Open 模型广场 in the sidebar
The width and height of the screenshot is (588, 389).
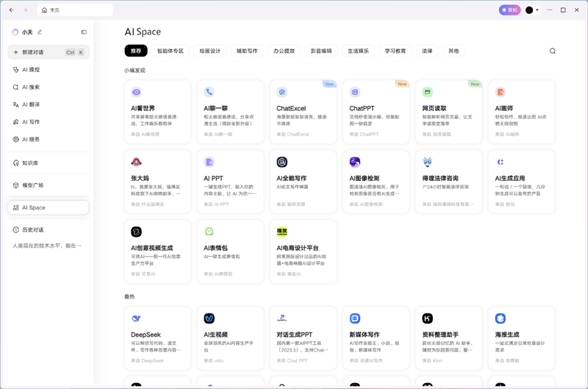32,185
